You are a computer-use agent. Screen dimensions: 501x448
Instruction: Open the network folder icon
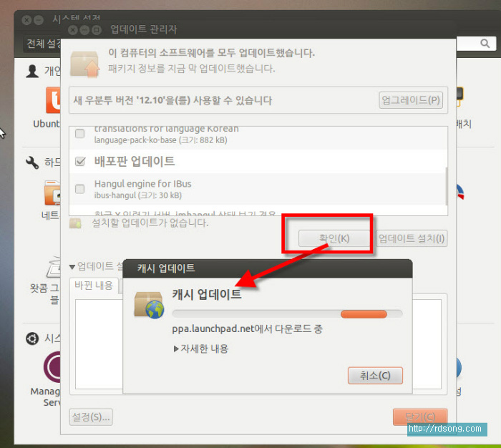(53, 193)
